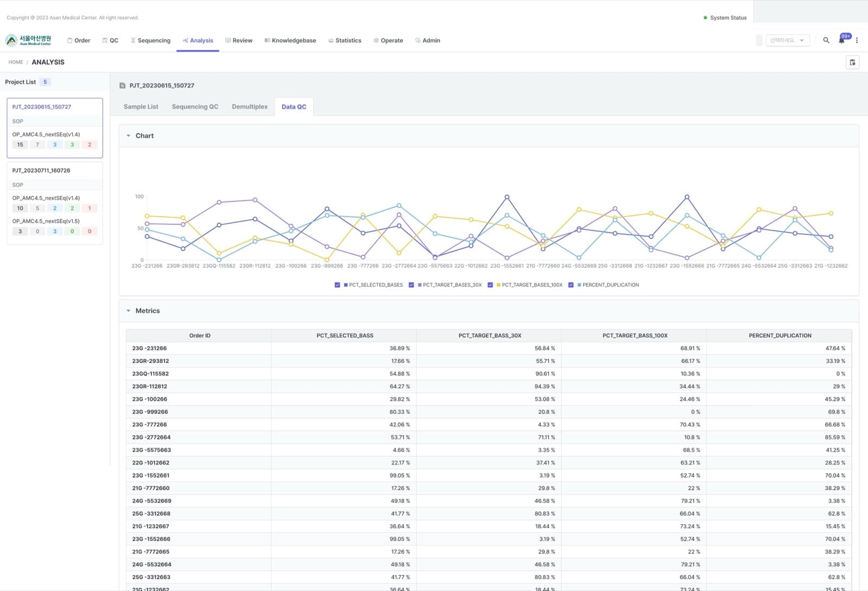The height and width of the screenshot is (591, 868).
Task: Uncheck the PCT_SELECTED_BASES legend checkbox
Action: click(x=337, y=285)
